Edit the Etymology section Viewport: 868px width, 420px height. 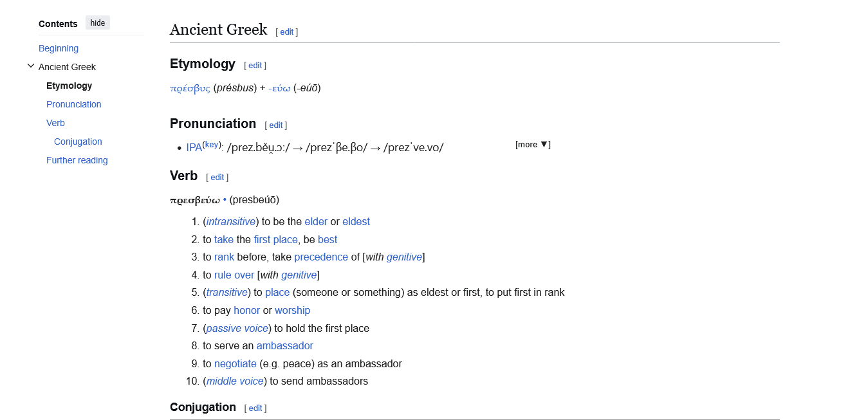255,66
